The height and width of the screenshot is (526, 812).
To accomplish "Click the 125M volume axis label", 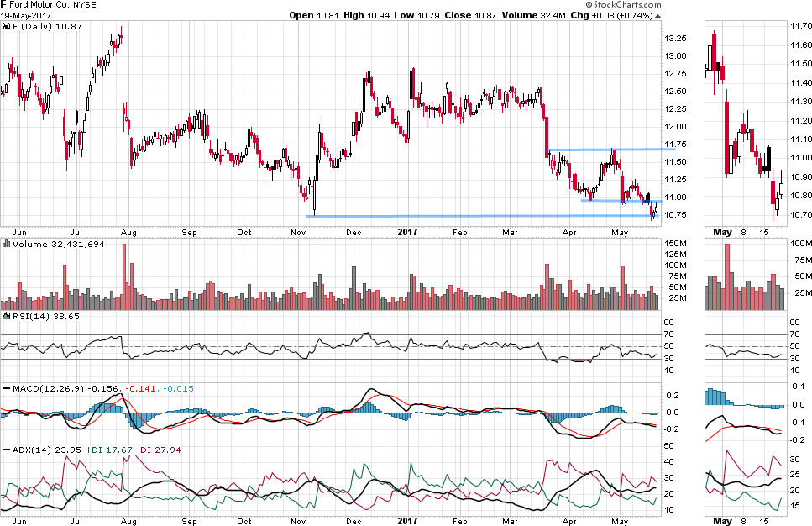I will 675,255.
